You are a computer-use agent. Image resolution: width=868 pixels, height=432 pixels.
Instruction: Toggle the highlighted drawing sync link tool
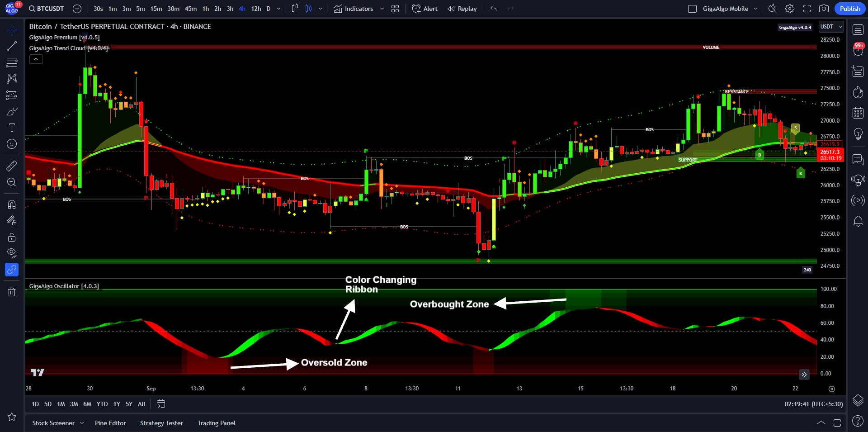pyautogui.click(x=12, y=270)
